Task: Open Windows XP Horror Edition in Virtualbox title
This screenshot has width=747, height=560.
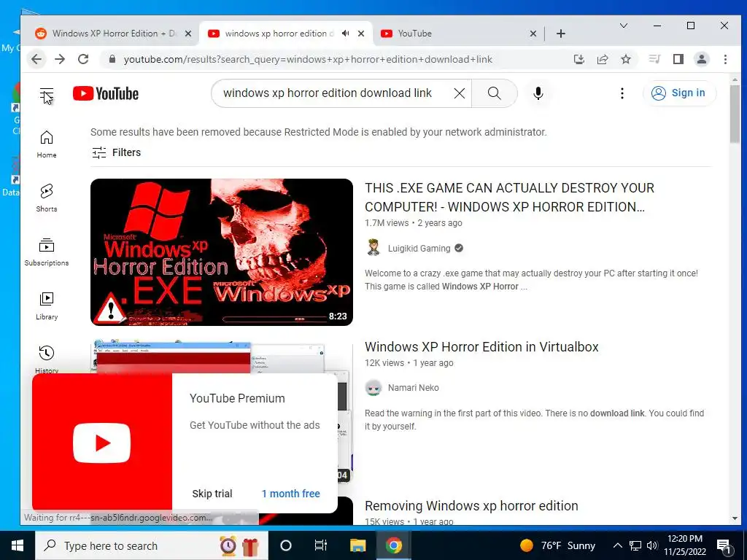Action: point(481,346)
